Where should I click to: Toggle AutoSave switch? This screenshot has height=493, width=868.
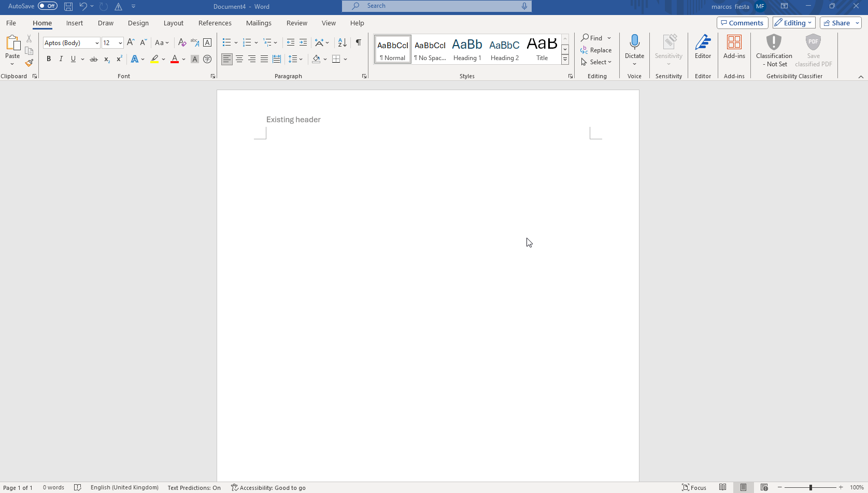coord(48,6)
